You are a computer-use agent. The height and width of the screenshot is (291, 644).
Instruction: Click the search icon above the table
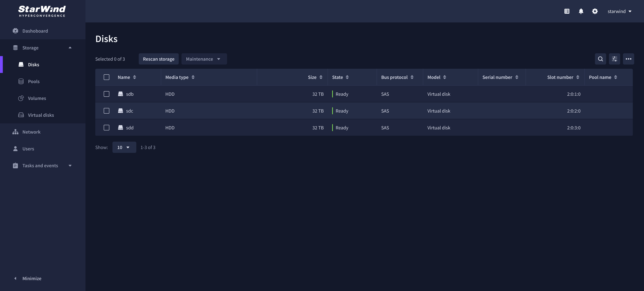pos(600,59)
